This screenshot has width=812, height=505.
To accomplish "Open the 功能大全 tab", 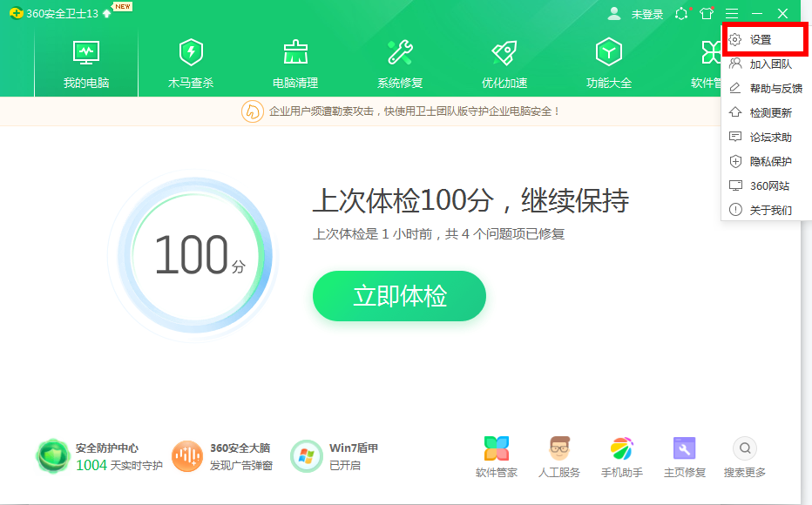I will point(609,63).
